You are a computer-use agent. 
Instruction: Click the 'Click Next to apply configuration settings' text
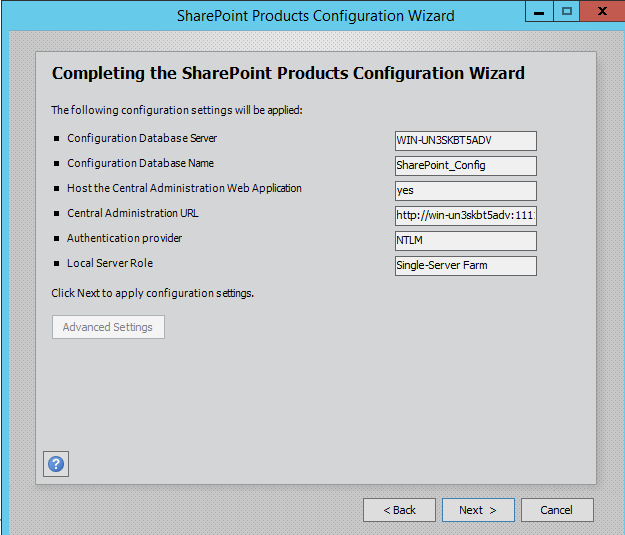point(153,293)
